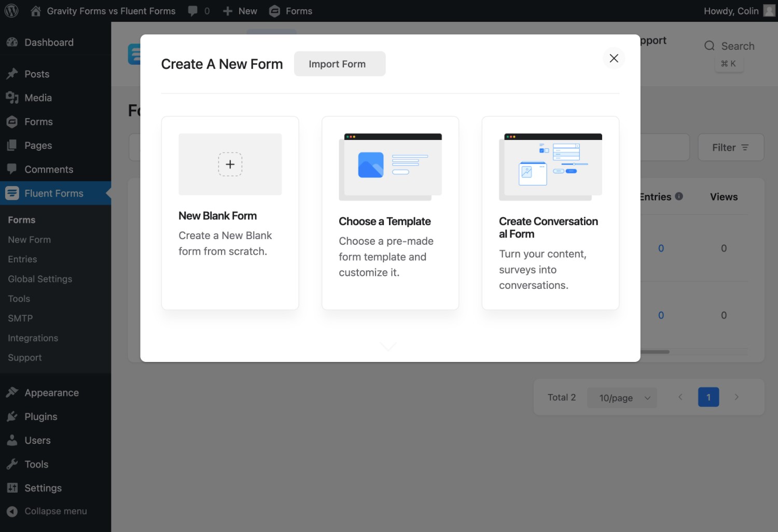Open Users in the sidebar
This screenshot has height=532, width=778.
[x=37, y=441]
